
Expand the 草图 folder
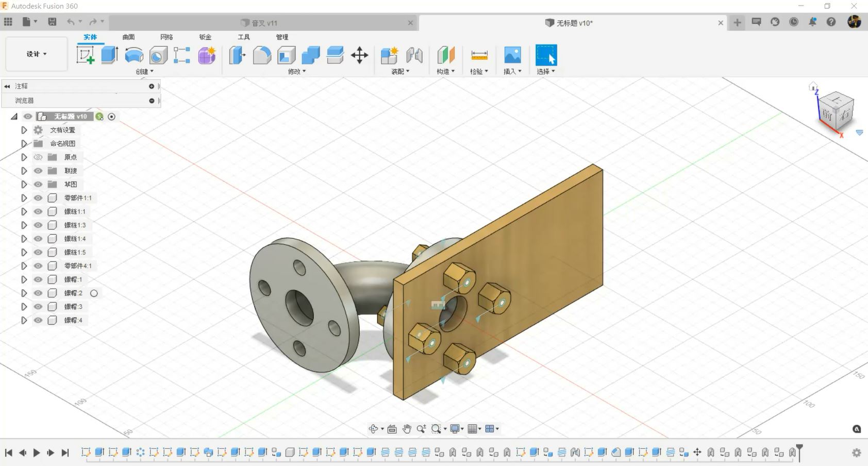[x=24, y=185]
